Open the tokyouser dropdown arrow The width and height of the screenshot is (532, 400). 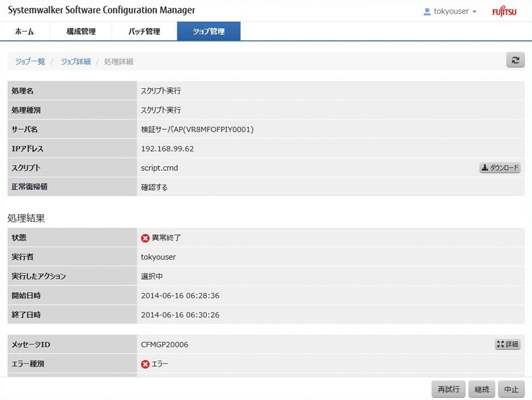(x=474, y=12)
